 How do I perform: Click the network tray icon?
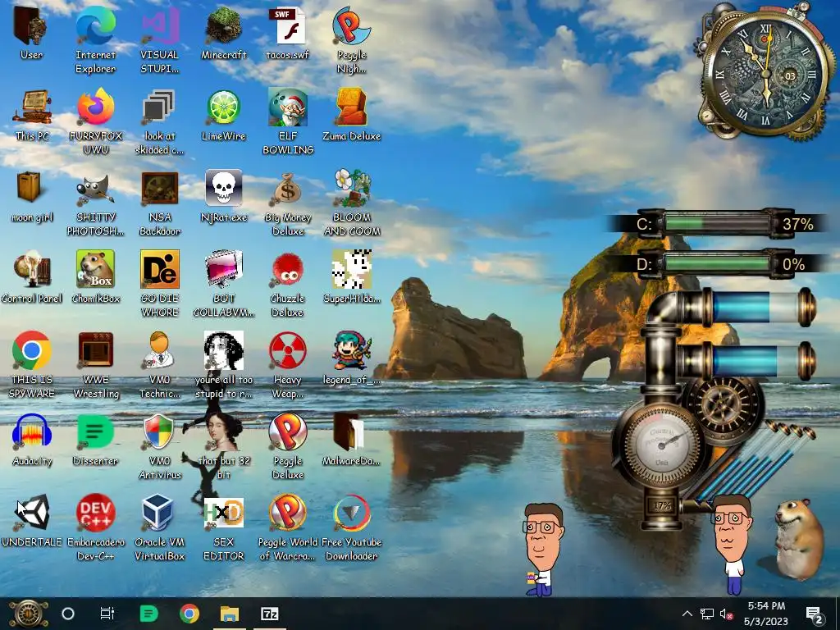[x=706, y=614]
